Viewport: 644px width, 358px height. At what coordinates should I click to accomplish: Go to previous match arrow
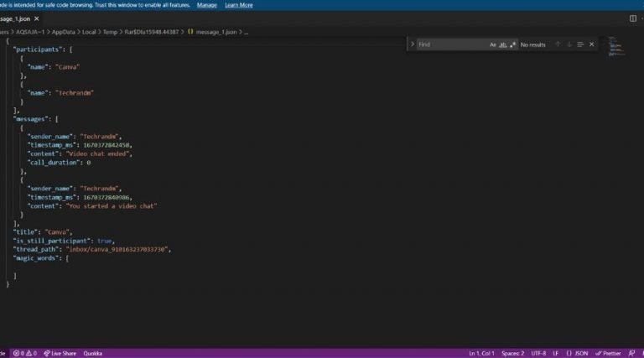click(x=558, y=44)
